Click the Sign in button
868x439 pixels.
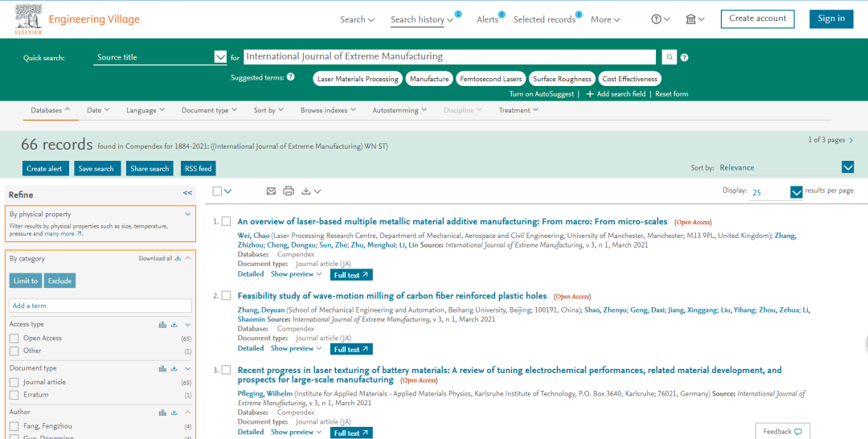coord(831,18)
